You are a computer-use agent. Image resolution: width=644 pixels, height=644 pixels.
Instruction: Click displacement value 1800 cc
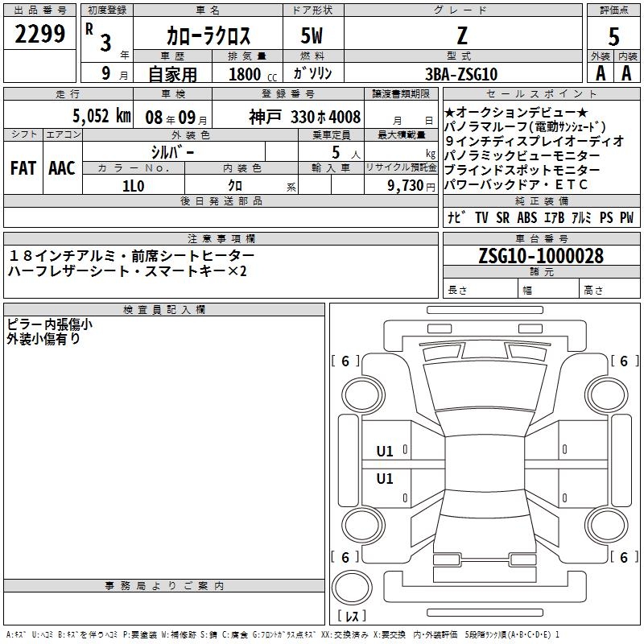[253, 74]
